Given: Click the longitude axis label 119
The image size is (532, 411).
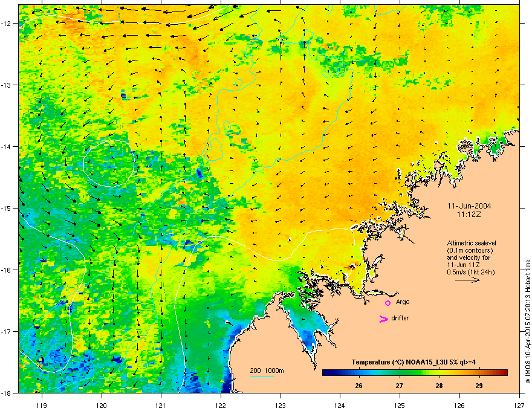Looking at the screenshot, I should point(42,405).
